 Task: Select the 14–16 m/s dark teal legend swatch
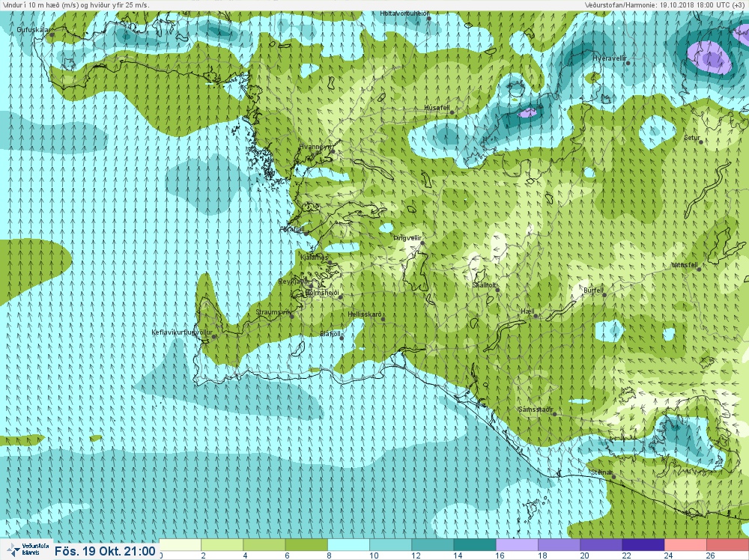475,545
